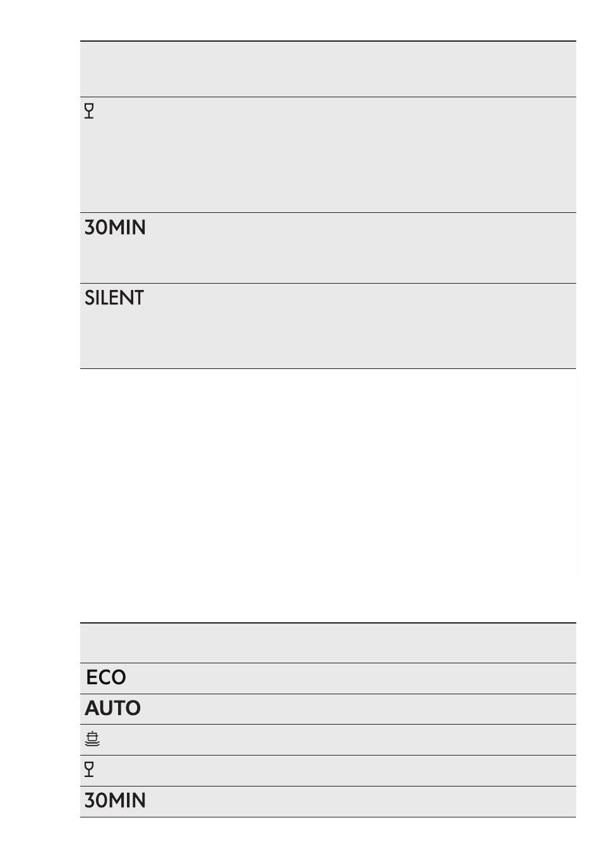Click the blank page margin below the lower table
Screen dimensions: 600x868
[x=328, y=843]
